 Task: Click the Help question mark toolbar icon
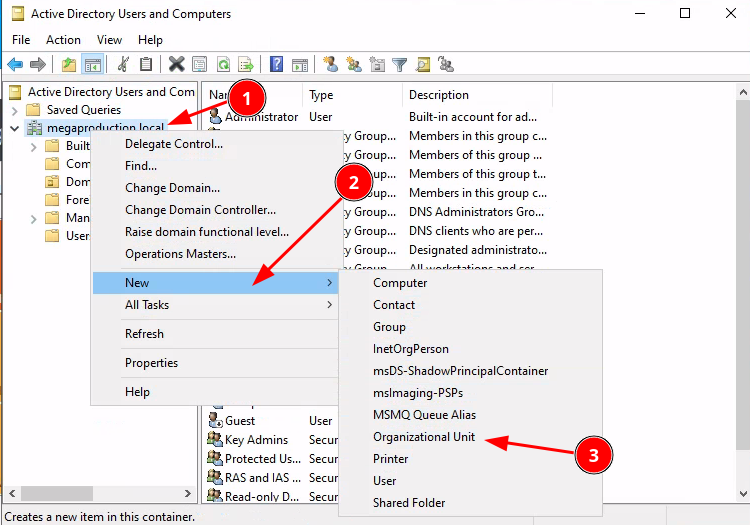coord(276,64)
